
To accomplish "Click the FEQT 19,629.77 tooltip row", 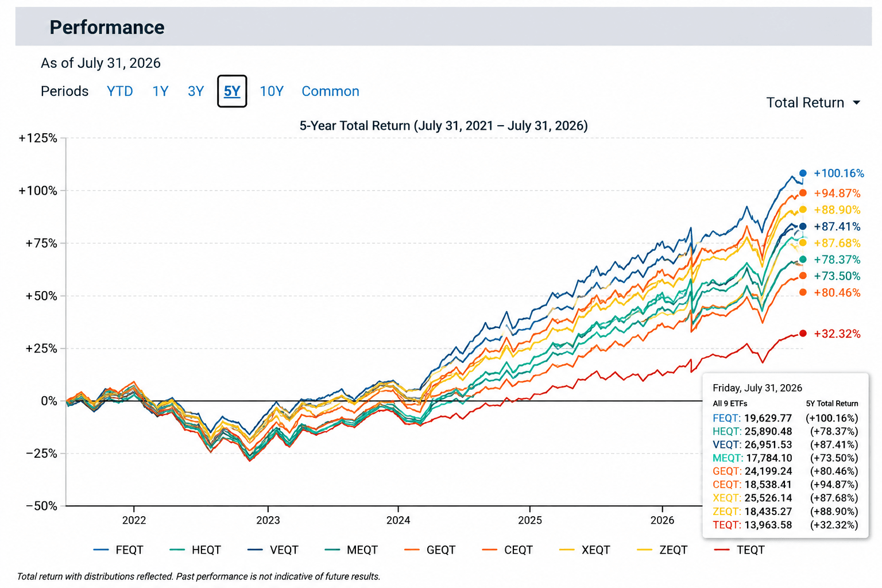I will point(786,419).
